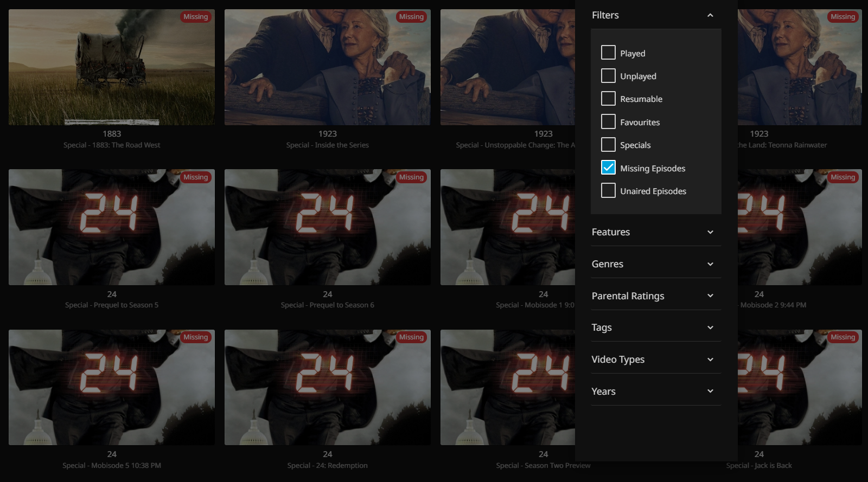
Task: Enable the Played filter checkbox
Action: point(608,53)
